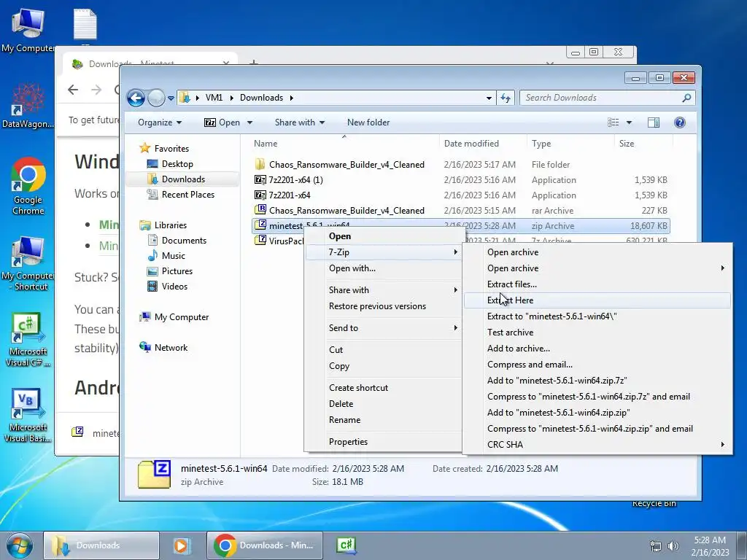This screenshot has height=560, width=747.
Task: Click the Explorer Forward navigation arrow
Action: pyautogui.click(x=156, y=98)
